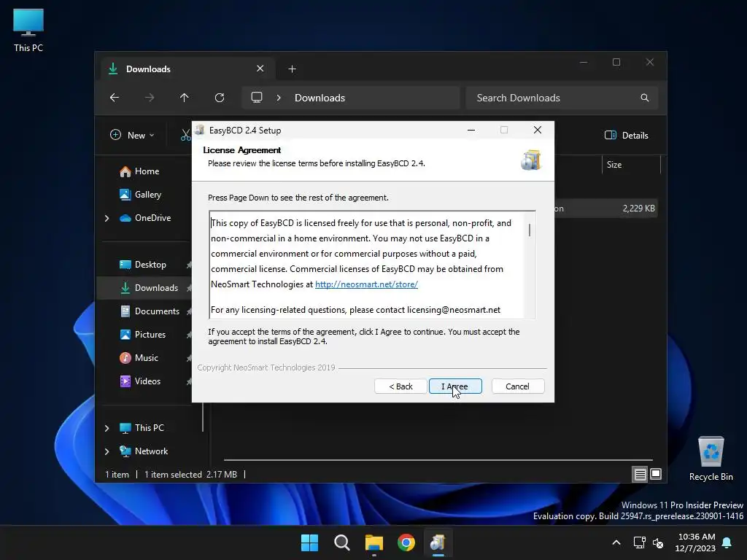The width and height of the screenshot is (747, 560).
Task: Open the notifications bell
Action: (x=727, y=542)
